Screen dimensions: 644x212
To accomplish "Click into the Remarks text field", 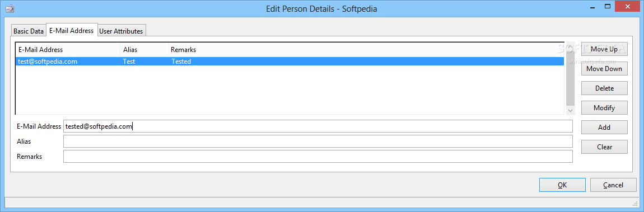I will click(x=318, y=156).
